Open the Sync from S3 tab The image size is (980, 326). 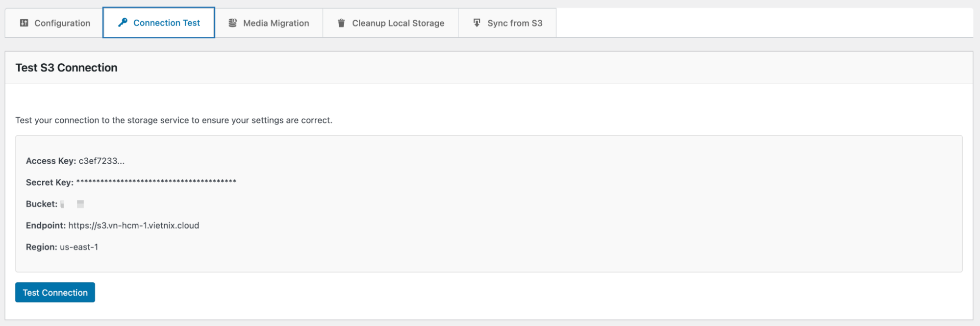(x=514, y=23)
